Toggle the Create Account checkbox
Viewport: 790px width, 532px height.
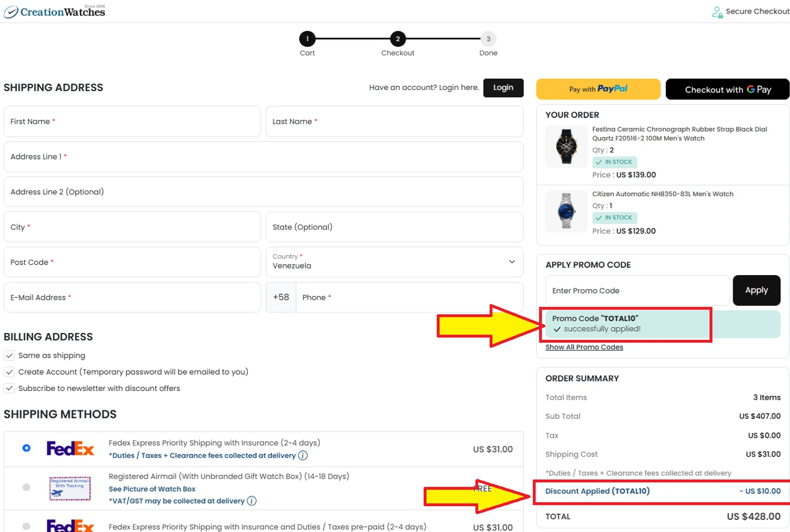click(9, 372)
